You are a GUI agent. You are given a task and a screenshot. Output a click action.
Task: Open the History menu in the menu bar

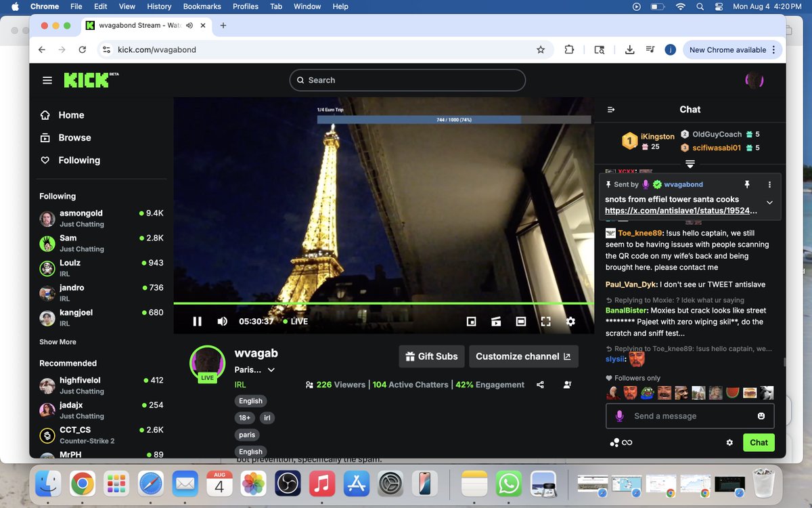(x=159, y=6)
